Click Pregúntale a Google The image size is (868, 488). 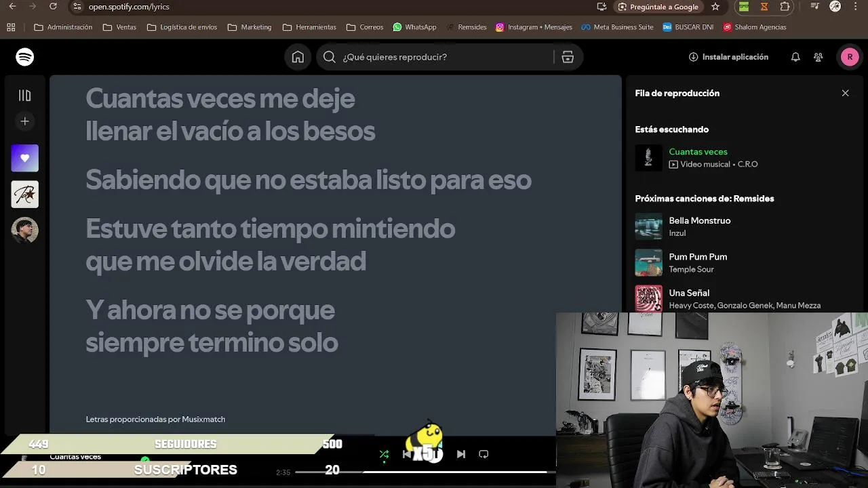coord(658,7)
